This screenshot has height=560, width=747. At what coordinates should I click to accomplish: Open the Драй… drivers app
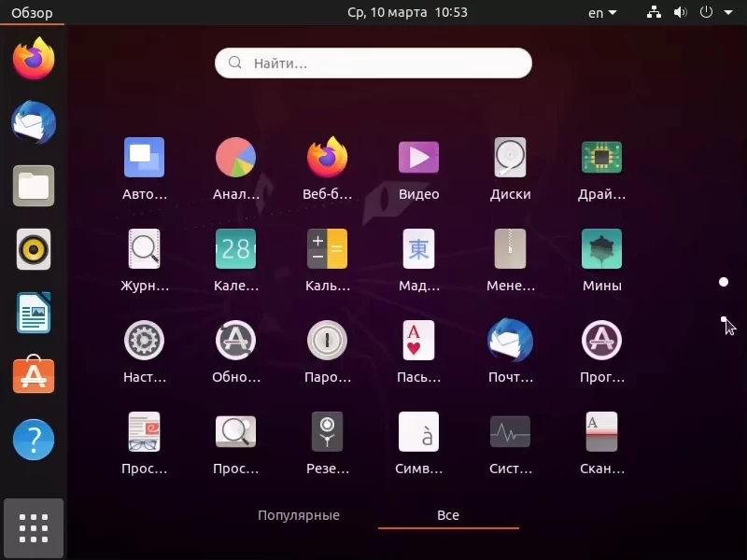(x=601, y=158)
